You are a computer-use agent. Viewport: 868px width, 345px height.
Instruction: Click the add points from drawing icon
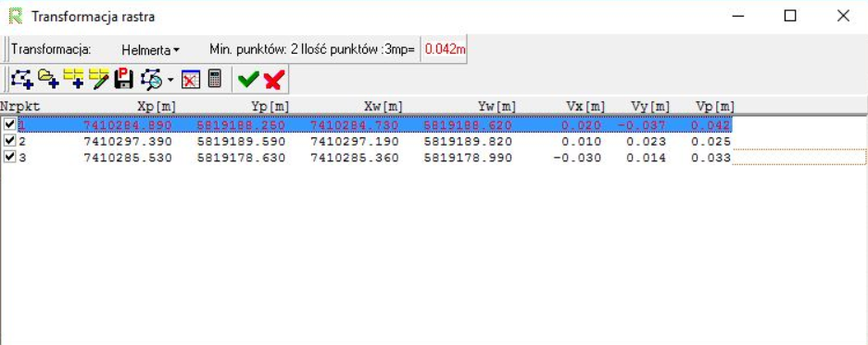click(x=22, y=79)
